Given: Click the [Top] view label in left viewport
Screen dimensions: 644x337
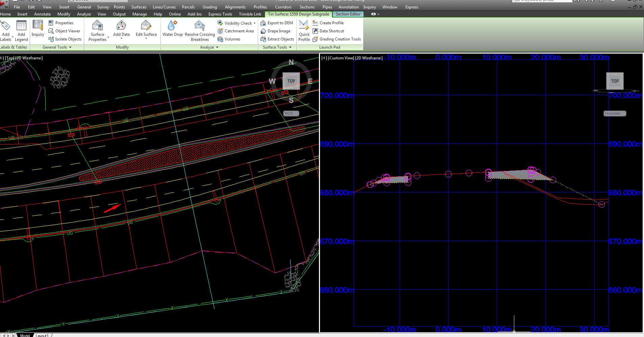Looking at the screenshot, I should coord(10,58).
